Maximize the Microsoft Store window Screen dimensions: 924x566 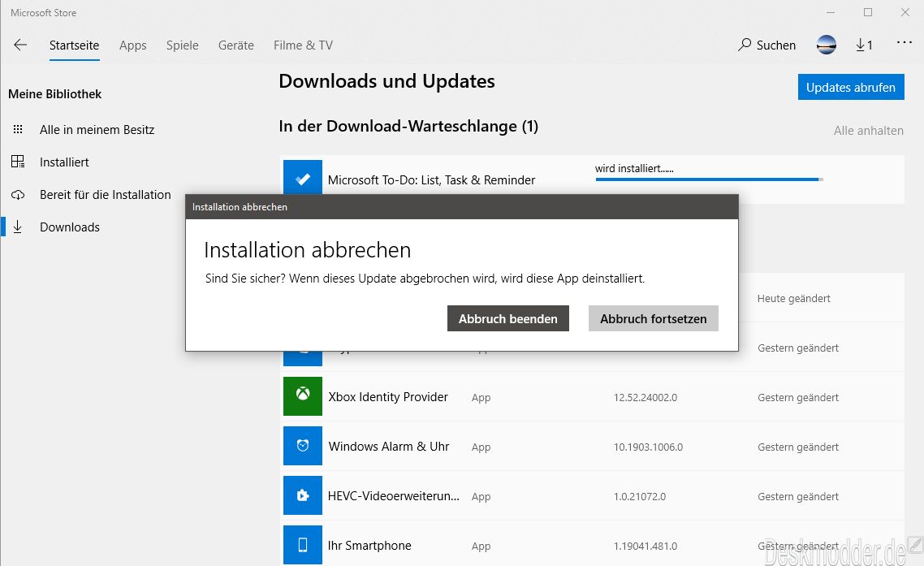tap(868, 12)
